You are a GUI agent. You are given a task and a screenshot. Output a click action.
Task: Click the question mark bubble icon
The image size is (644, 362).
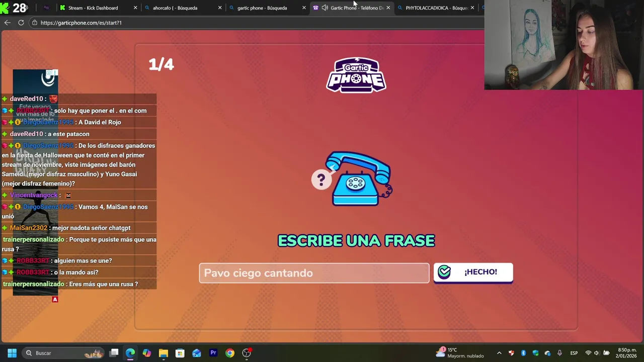click(320, 179)
